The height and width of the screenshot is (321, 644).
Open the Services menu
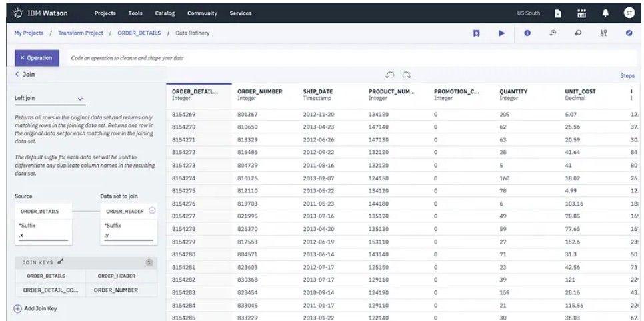click(x=241, y=13)
